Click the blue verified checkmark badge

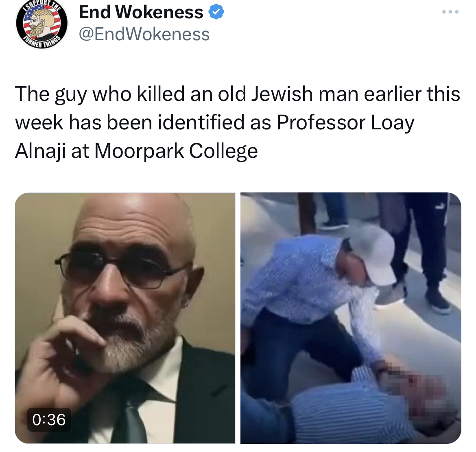pos(216,12)
